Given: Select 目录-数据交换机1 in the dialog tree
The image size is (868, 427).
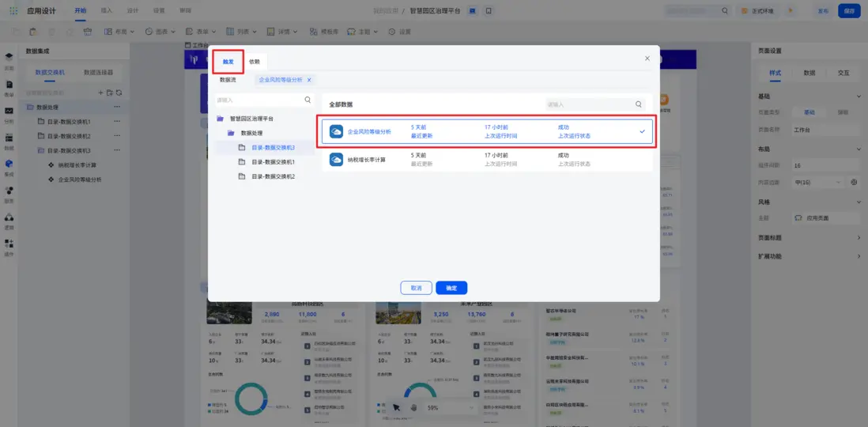Looking at the screenshot, I should pos(273,162).
